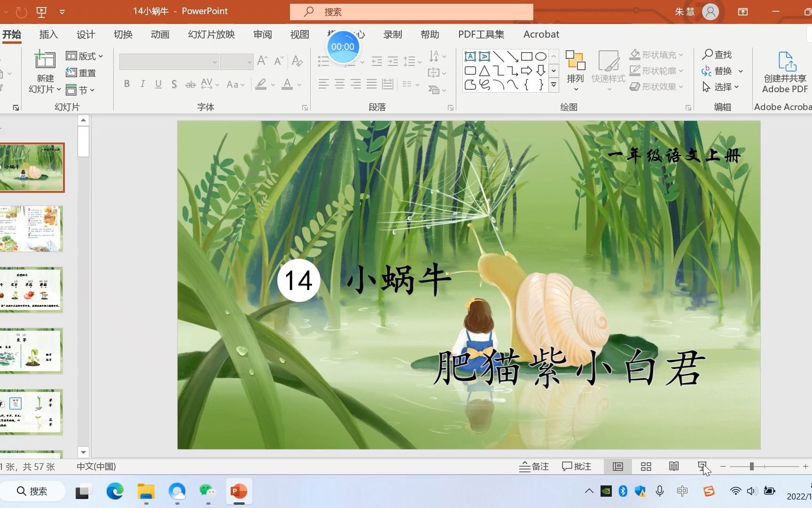This screenshot has height=508, width=812.
Task: Open Shape Fill (形状填充) dropdown
Action: pyautogui.click(x=656, y=55)
